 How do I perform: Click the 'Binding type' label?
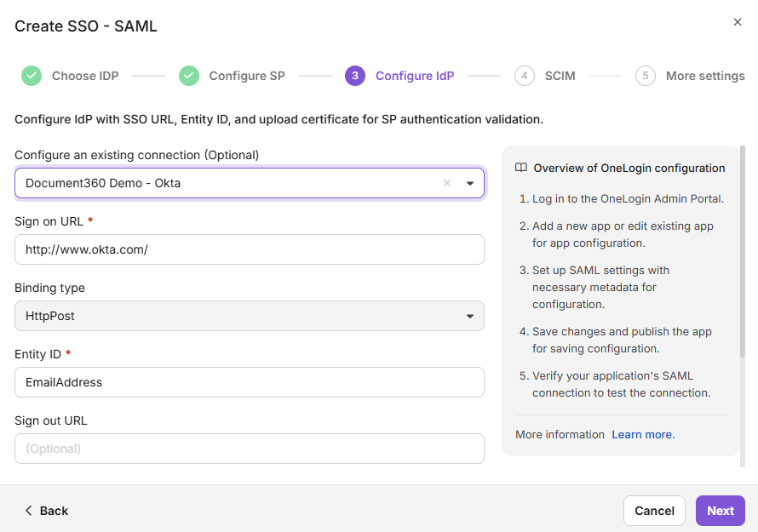tap(49, 288)
